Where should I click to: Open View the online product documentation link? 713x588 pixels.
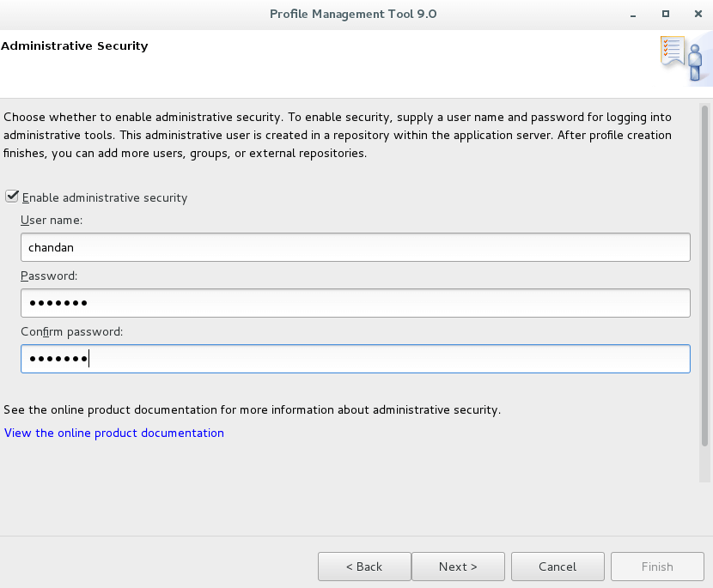tap(113, 433)
